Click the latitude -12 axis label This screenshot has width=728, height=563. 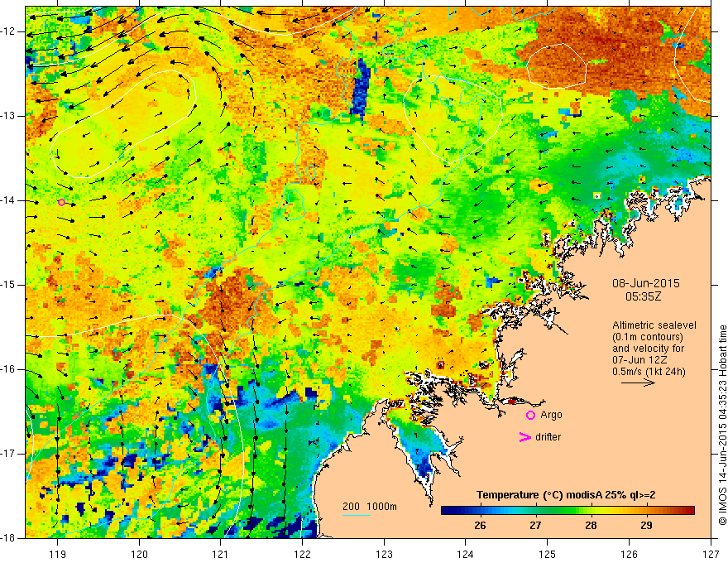click(x=9, y=31)
